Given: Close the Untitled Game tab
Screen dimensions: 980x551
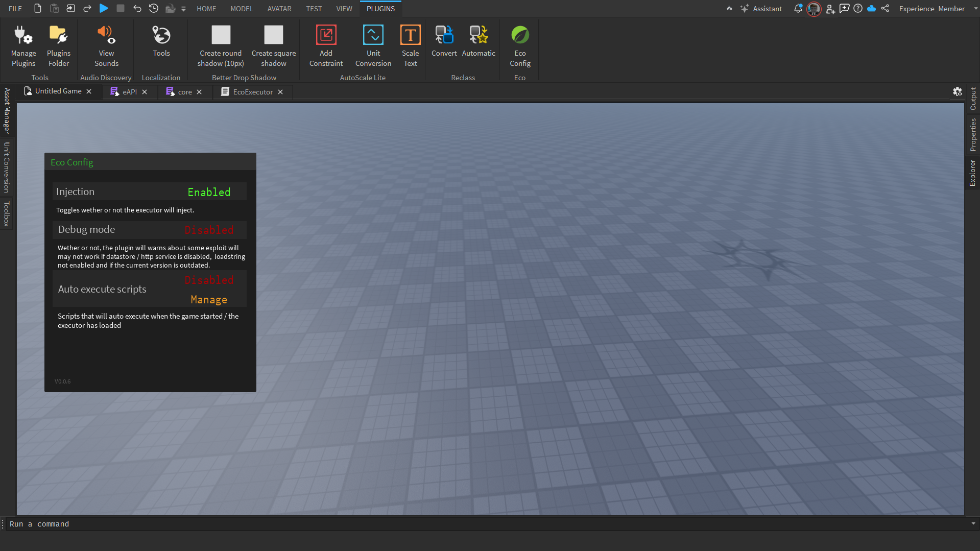Looking at the screenshot, I should click(89, 91).
